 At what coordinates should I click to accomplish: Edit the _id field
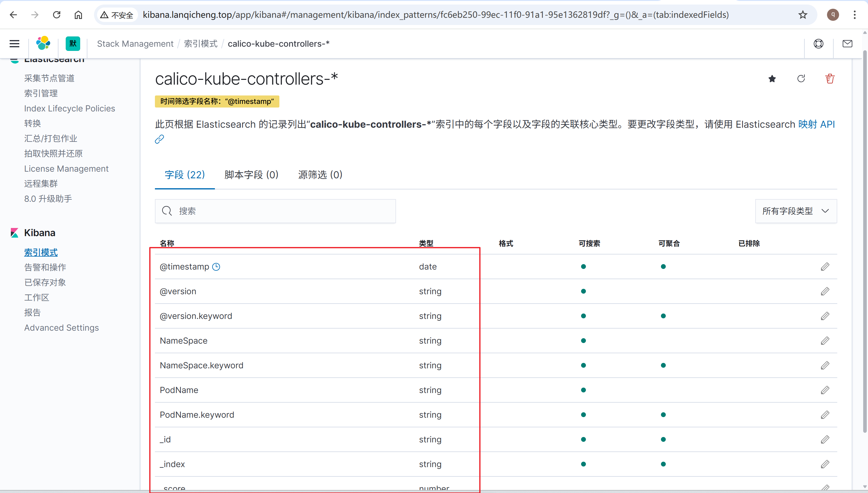825,440
